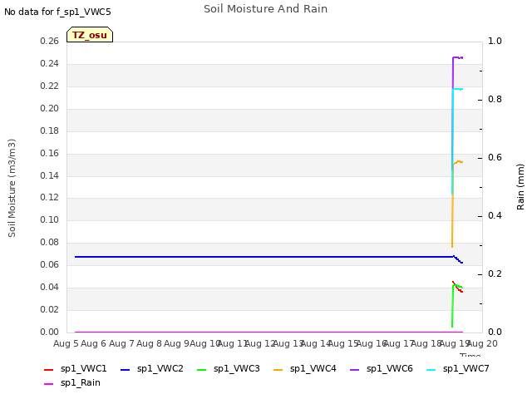Click the Aug 8 x-axis tick label
The height and width of the screenshot is (399, 532).
click(x=149, y=343)
